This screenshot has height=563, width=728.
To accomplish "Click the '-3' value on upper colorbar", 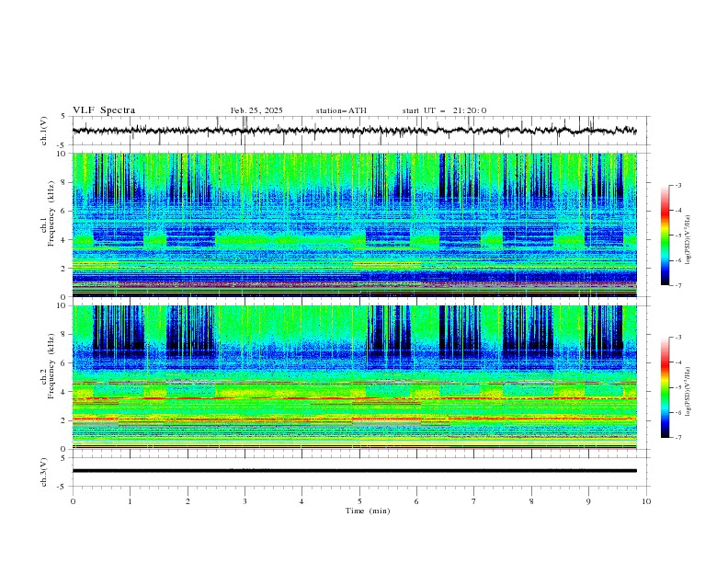I will (x=677, y=185).
